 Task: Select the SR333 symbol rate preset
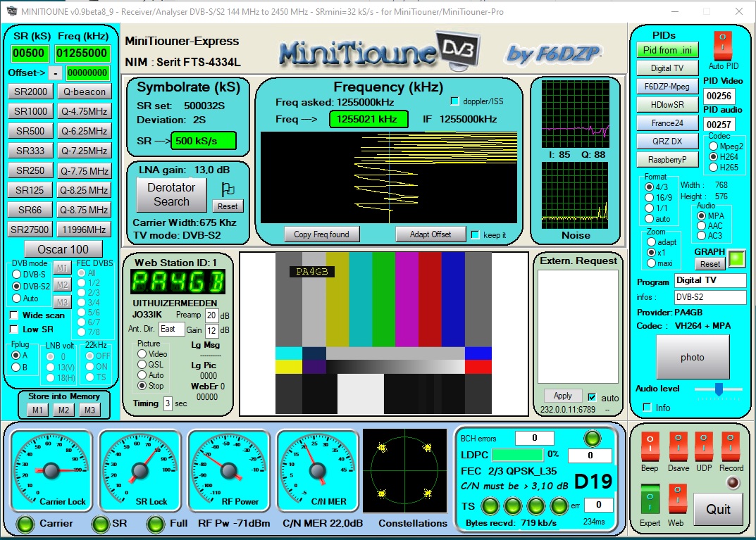click(x=30, y=151)
